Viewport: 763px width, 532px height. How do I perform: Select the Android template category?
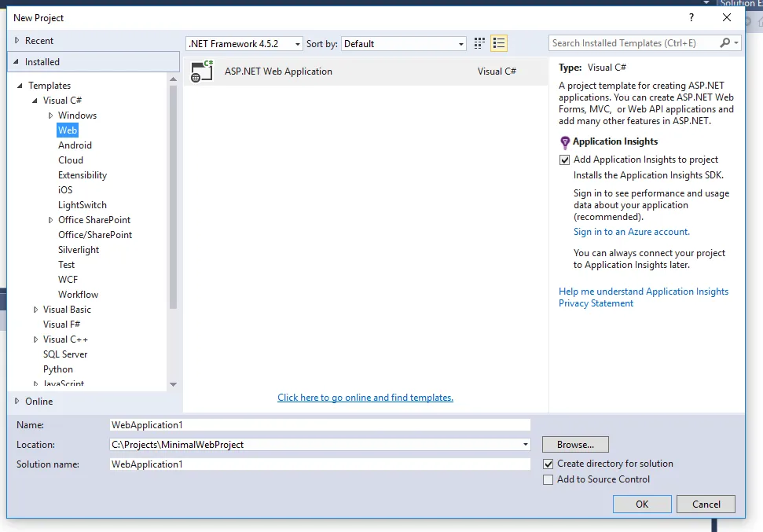75,145
